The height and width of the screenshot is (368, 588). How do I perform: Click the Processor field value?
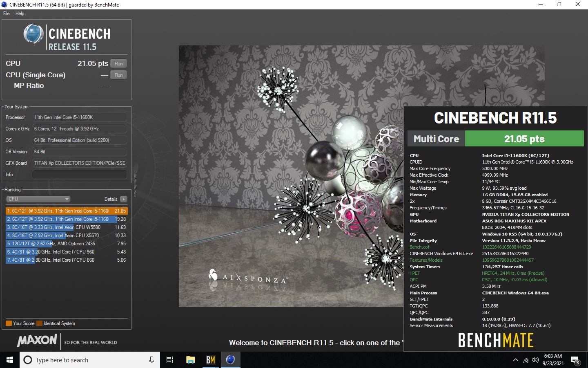coord(79,117)
